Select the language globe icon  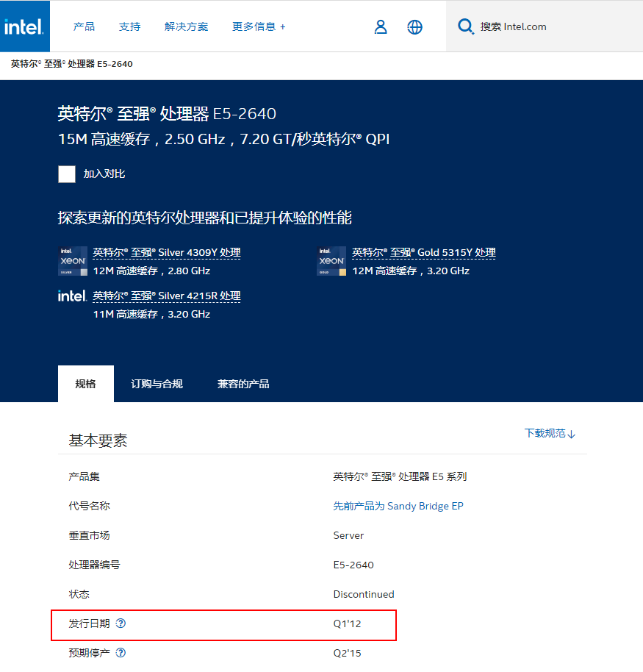tap(414, 26)
